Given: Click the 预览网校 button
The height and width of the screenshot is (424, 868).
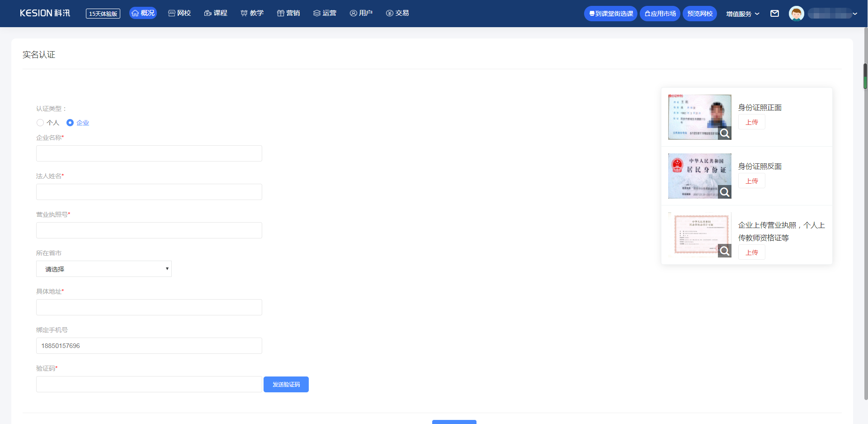Looking at the screenshot, I should tap(700, 14).
